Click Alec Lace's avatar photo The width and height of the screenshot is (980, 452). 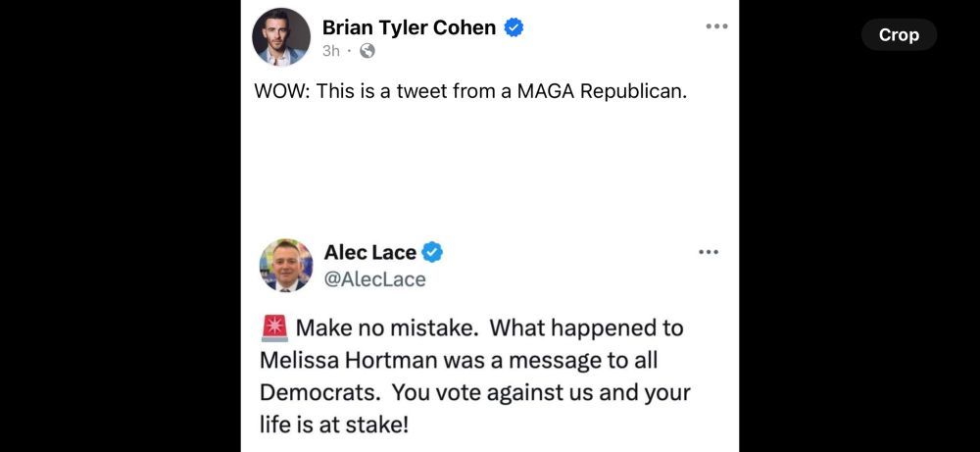pyautogui.click(x=286, y=265)
